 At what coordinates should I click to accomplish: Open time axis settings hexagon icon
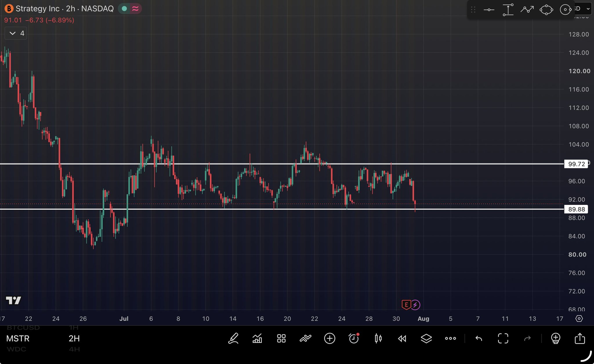(579, 318)
